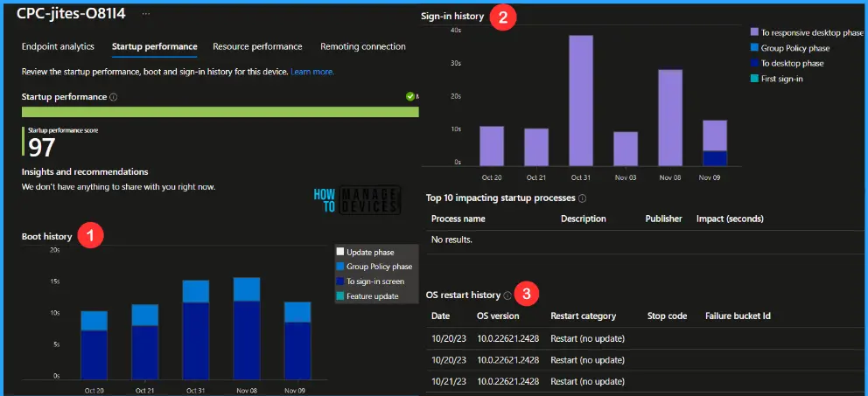The height and width of the screenshot is (396, 868).
Task: Click the OS version column header
Action: tap(498, 316)
